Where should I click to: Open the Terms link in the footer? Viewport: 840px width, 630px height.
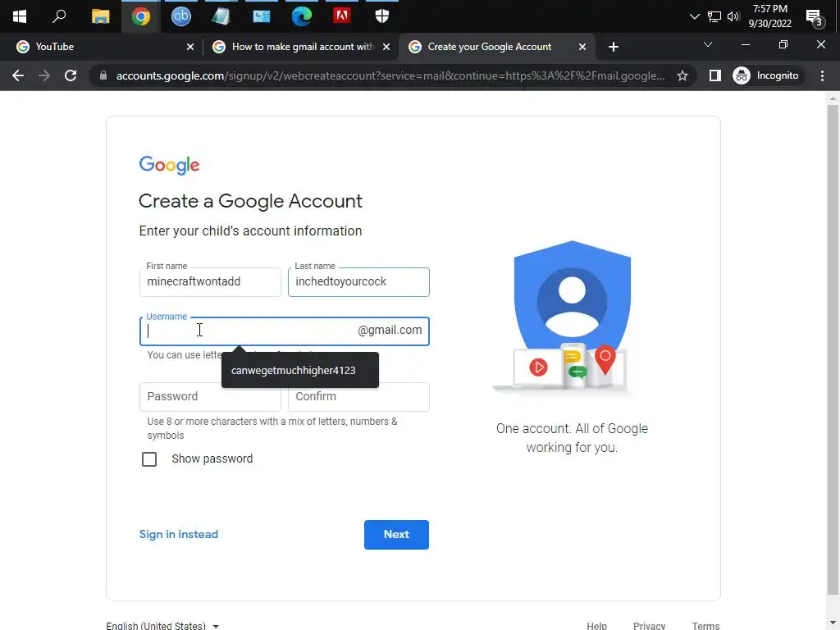[705, 625]
